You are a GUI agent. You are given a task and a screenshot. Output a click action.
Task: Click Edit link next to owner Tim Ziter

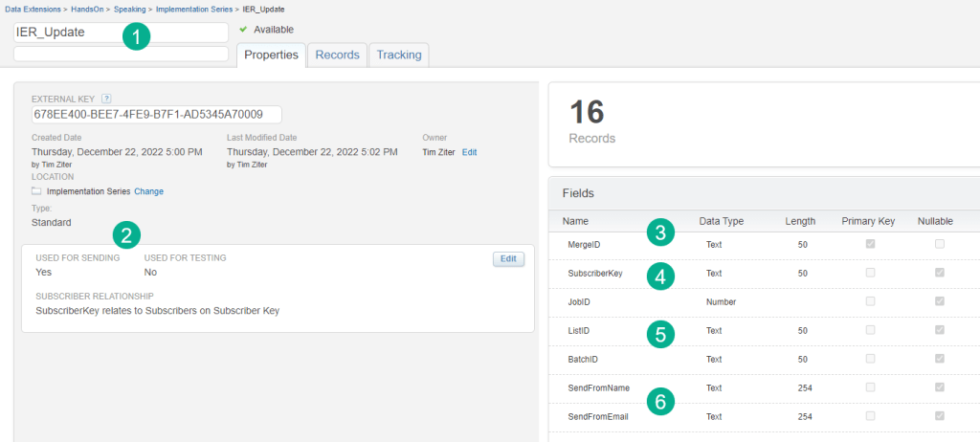tap(469, 152)
